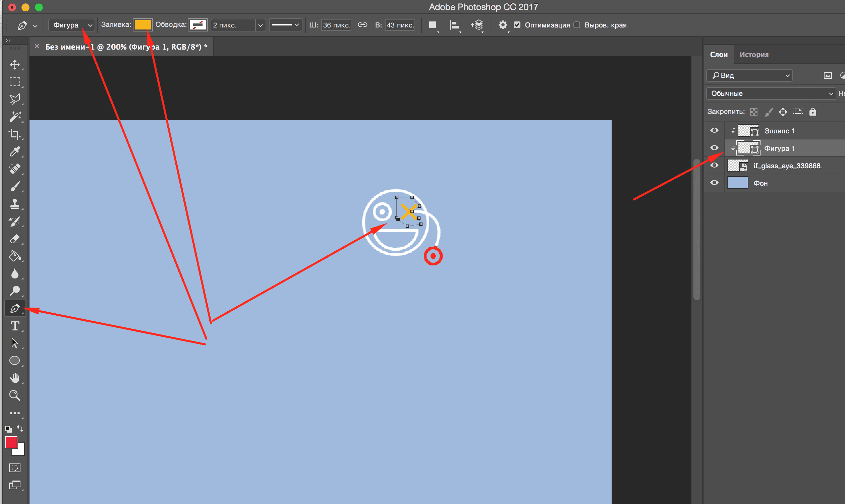
Task: Select the Crop tool
Action: click(x=15, y=134)
